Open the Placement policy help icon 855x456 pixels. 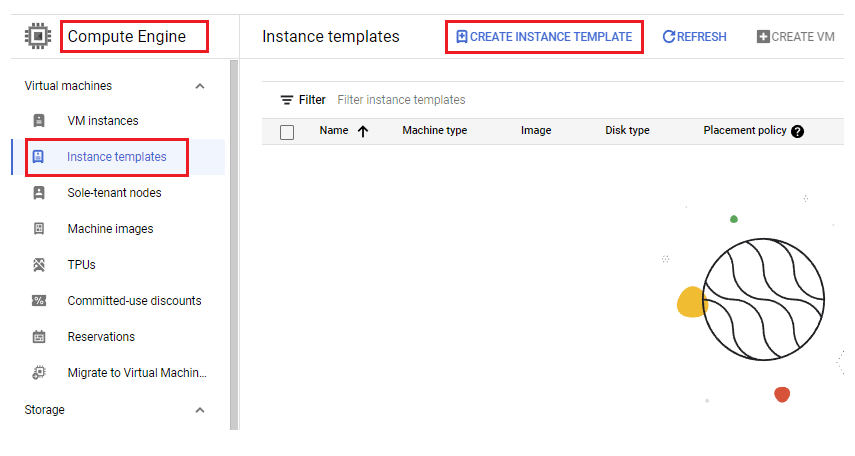point(797,131)
